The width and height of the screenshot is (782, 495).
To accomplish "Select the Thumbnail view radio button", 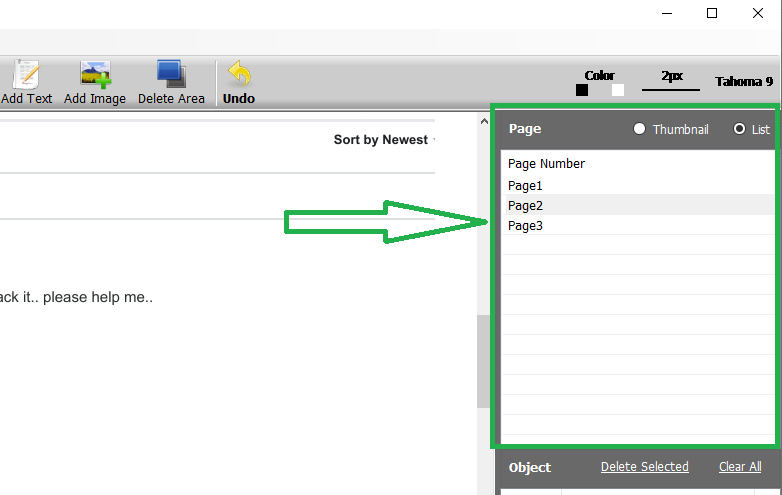I will [x=639, y=129].
